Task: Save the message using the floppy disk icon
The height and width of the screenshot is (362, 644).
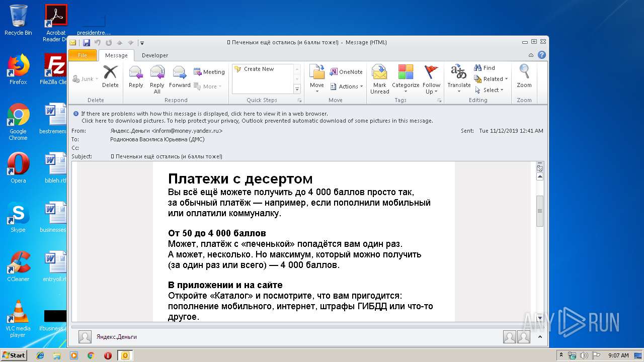Action: tap(87, 43)
